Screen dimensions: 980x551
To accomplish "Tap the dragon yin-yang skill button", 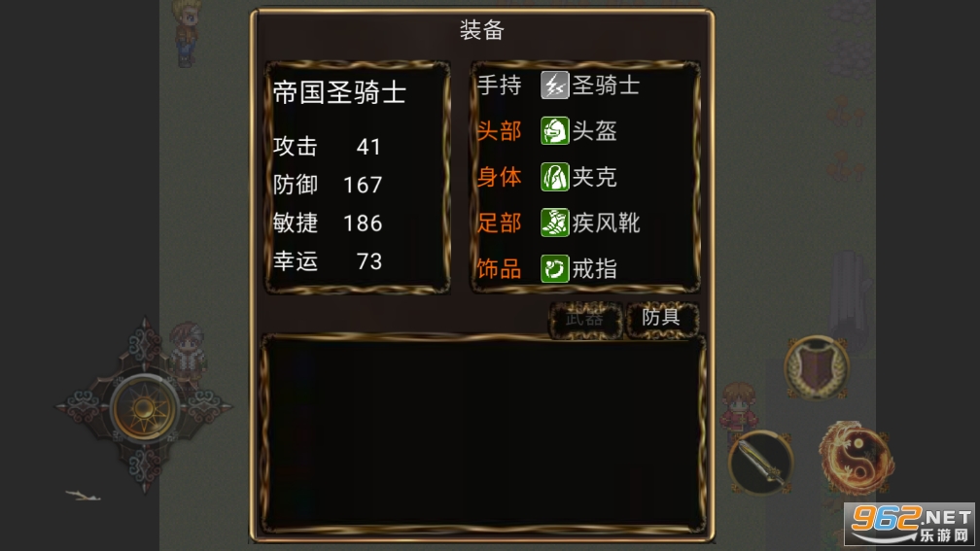I will 857,458.
